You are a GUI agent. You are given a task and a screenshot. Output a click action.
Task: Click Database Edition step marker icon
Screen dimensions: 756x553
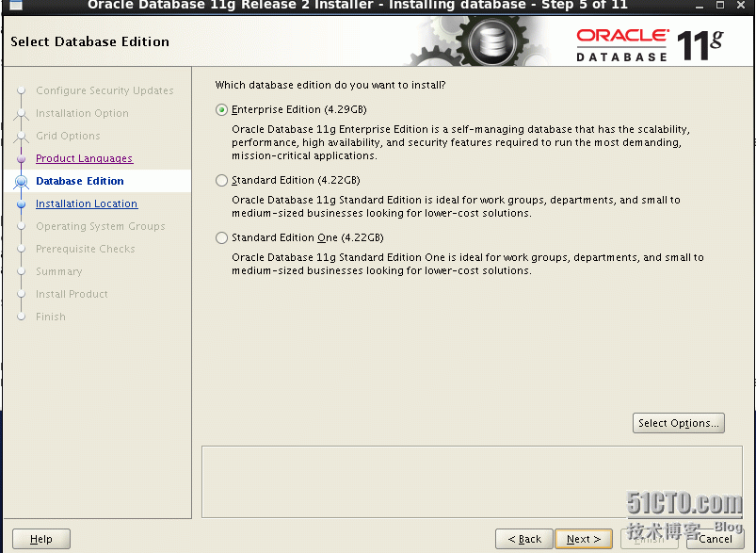(x=22, y=182)
